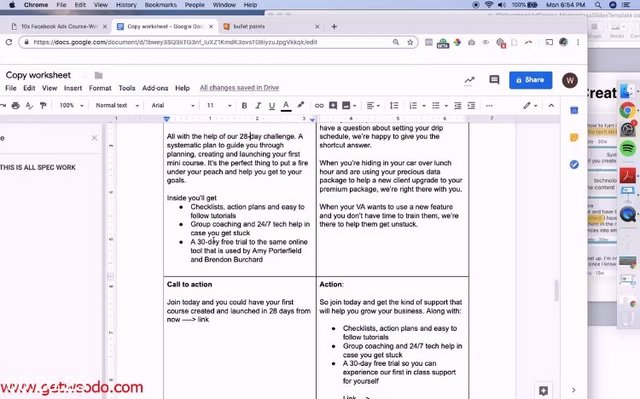This screenshot has height=399, width=640.
Task: Click the Numbered list icon
Action: (x=413, y=106)
